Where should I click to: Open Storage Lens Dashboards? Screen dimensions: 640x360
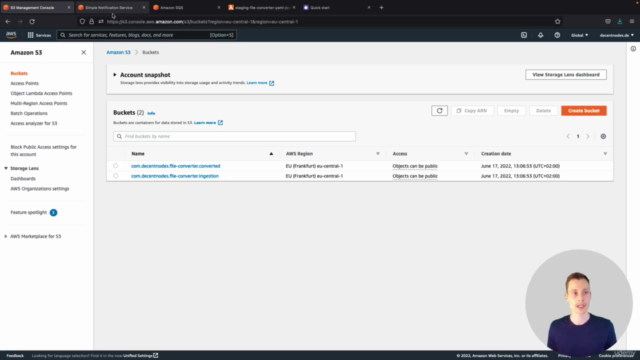tap(23, 179)
